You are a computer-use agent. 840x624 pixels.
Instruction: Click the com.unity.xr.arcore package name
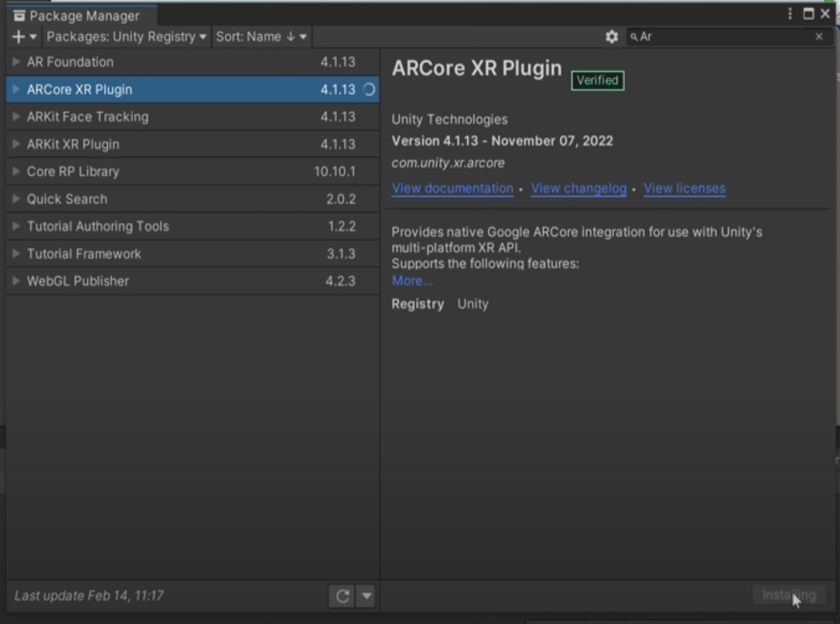click(448, 163)
